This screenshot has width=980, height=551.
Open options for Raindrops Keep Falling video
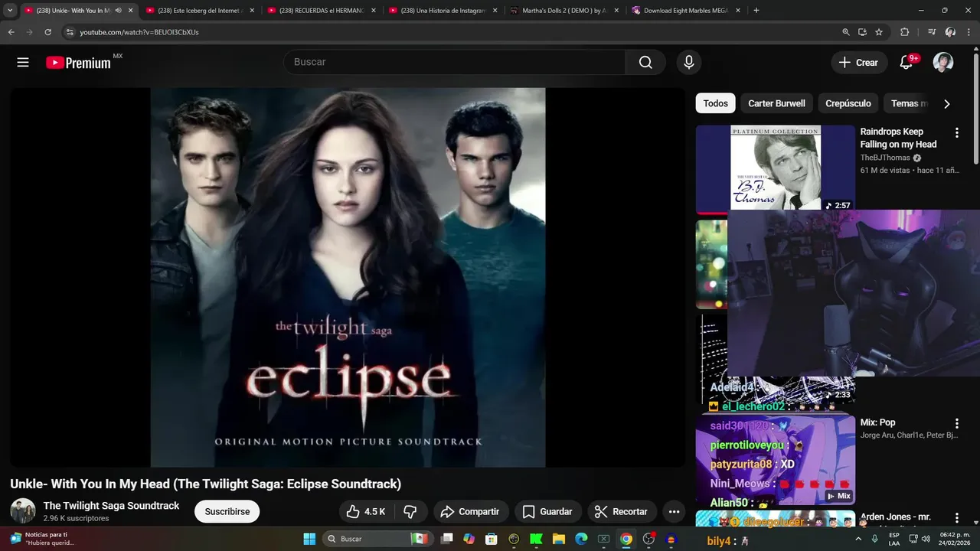956,133
